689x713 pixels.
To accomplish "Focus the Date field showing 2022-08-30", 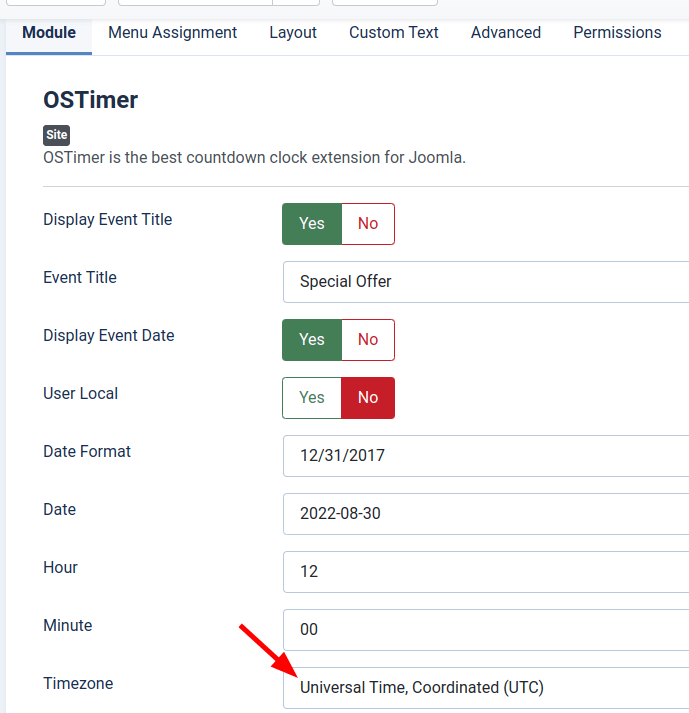I will [486, 514].
